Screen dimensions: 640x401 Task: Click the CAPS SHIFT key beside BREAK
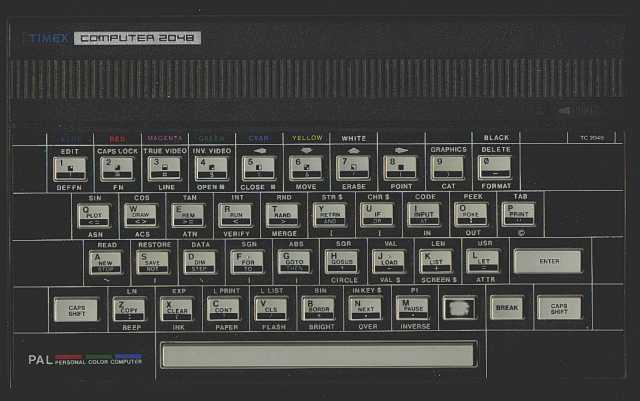[559, 308]
